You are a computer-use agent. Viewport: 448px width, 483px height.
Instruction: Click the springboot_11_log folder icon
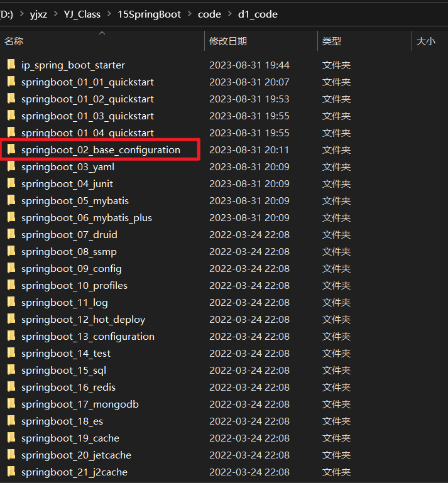11,302
